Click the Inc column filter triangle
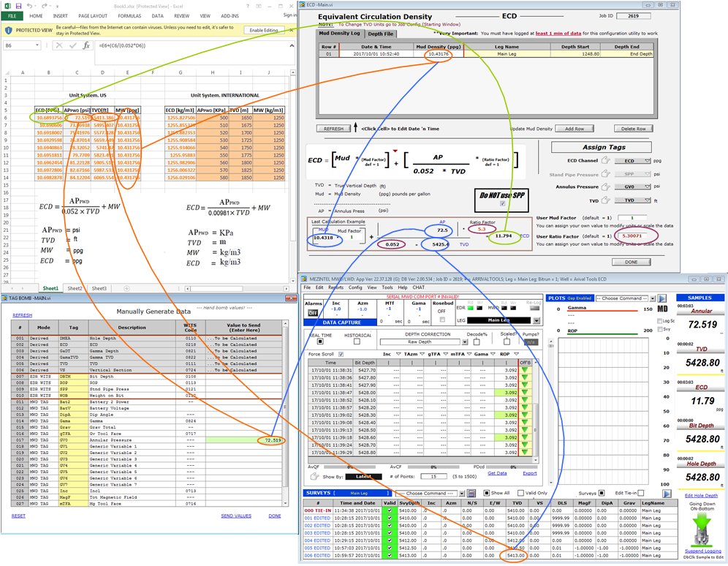This screenshot has height=566, width=728. point(398,354)
